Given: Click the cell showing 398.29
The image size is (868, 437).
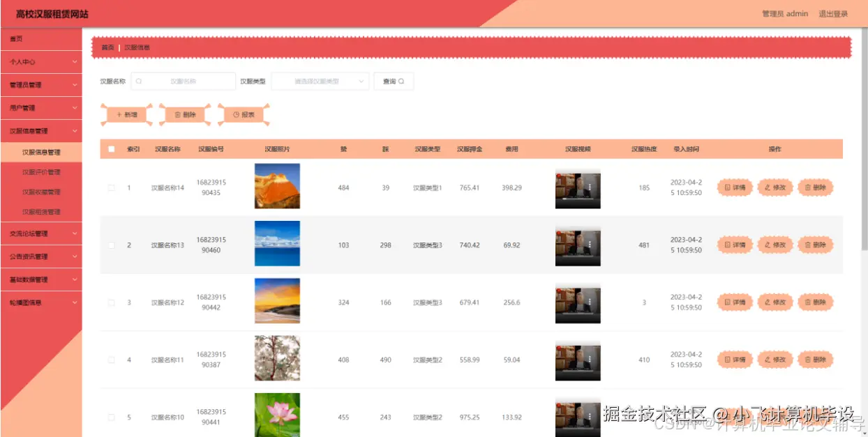Looking at the screenshot, I should click(x=511, y=187).
